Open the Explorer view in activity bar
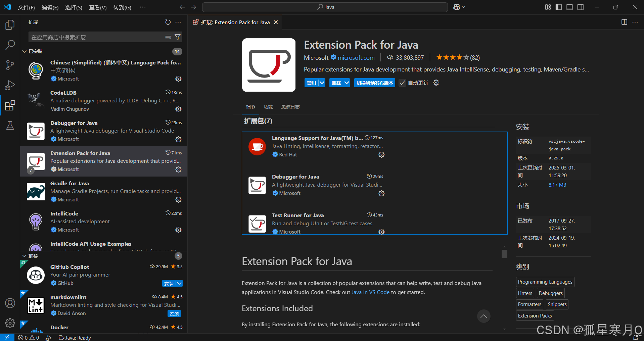The width and height of the screenshot is (644, 341). pyautogui.click(x=10, y=25)
